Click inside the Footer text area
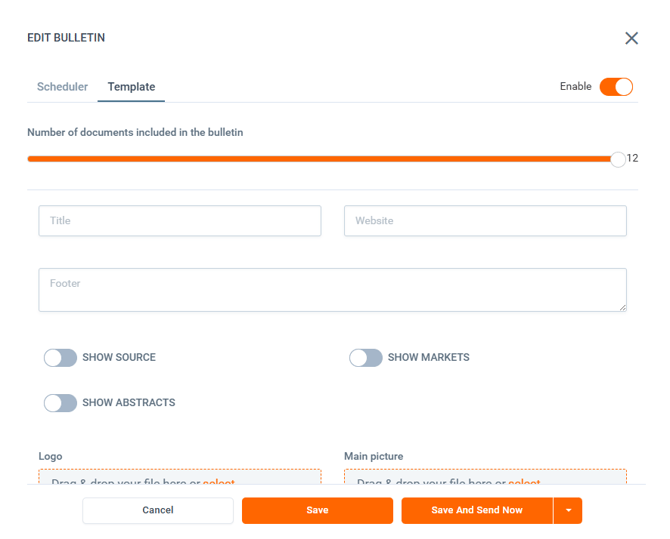The width and height of the screenshot is (670, 539). (x=332, y=290)
